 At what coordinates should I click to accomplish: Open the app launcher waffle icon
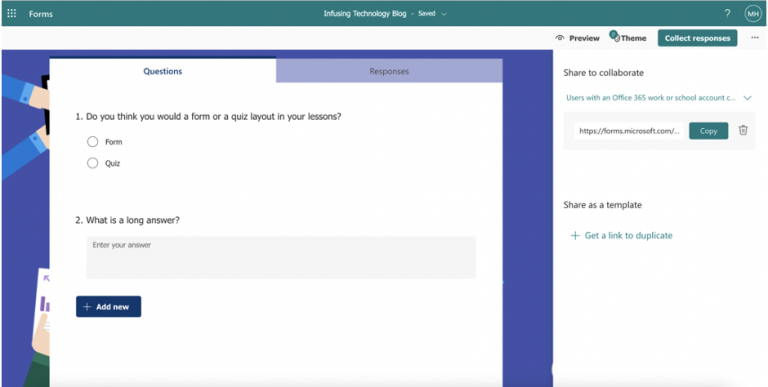[12, 13]
